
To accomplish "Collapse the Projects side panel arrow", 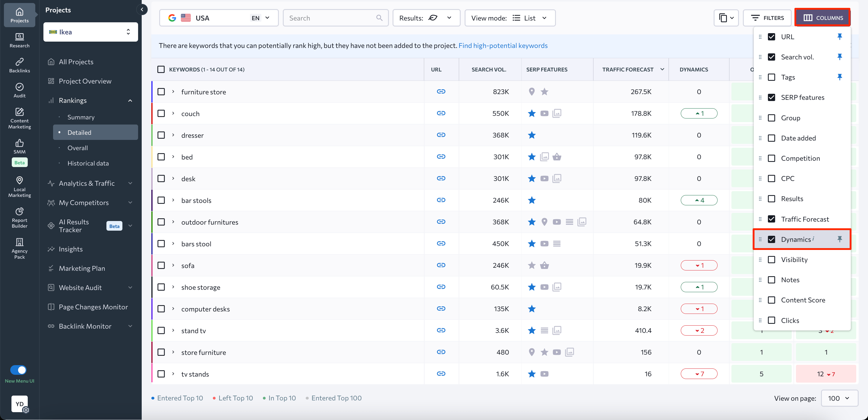I will (142, 9).
